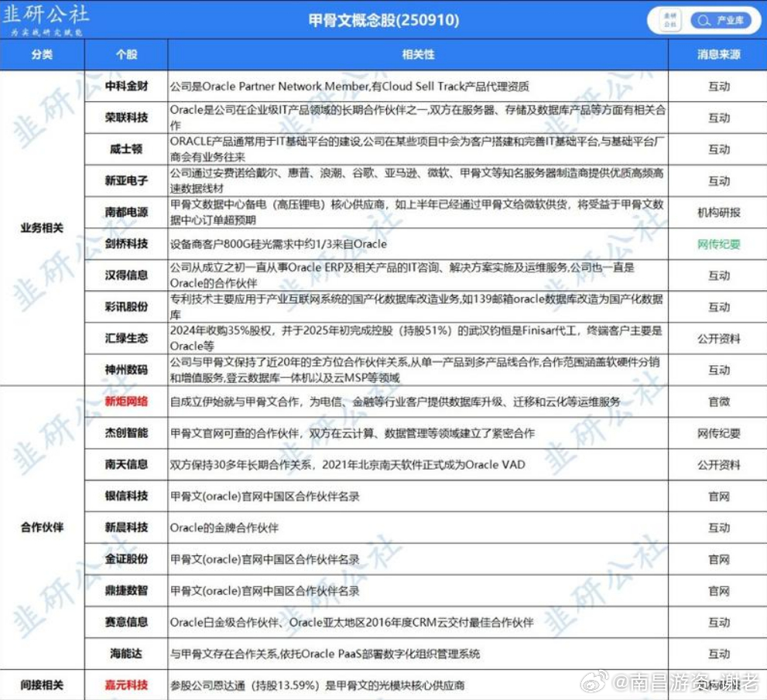The image size is (767, 700).
Task: Click 官网 source for 金证股份
Action: click(x=718, y=559)
